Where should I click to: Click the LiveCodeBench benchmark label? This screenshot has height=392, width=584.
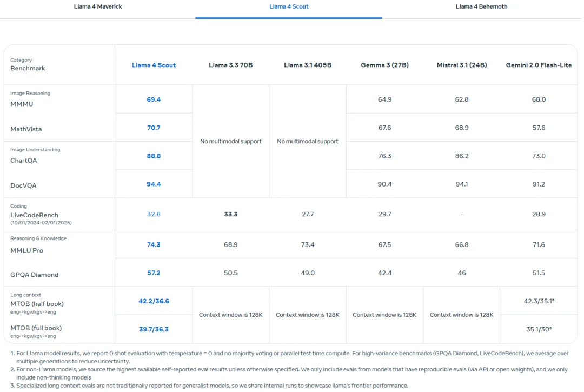tap(34, 215)
